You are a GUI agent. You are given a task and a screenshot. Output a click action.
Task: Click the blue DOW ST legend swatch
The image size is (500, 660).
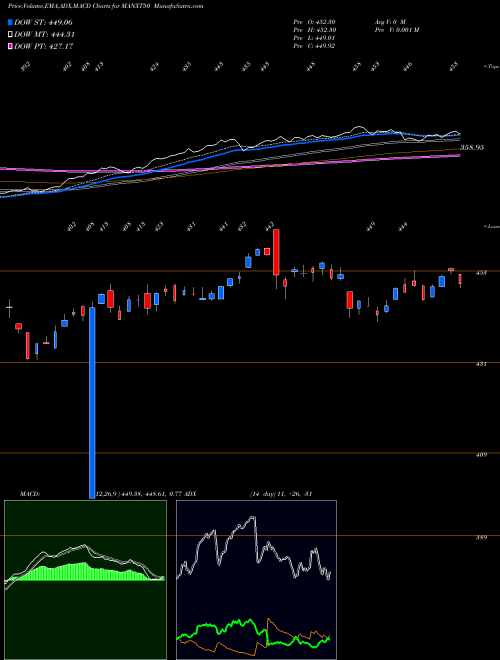(10, 22)
